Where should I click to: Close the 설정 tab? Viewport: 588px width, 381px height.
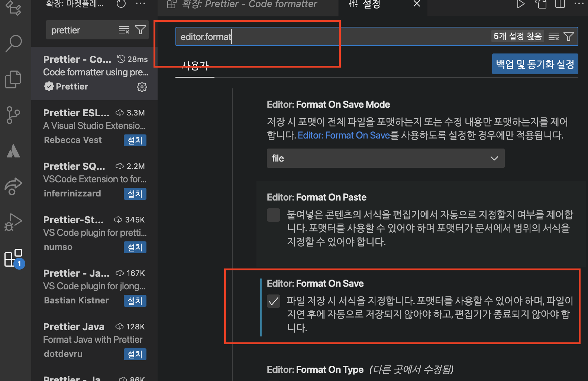point(417,4)
